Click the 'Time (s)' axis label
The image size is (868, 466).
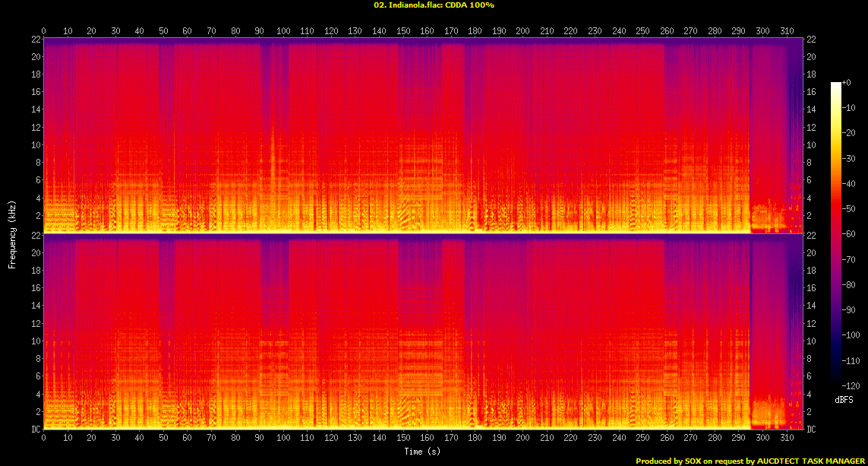(x=423, y=452)
